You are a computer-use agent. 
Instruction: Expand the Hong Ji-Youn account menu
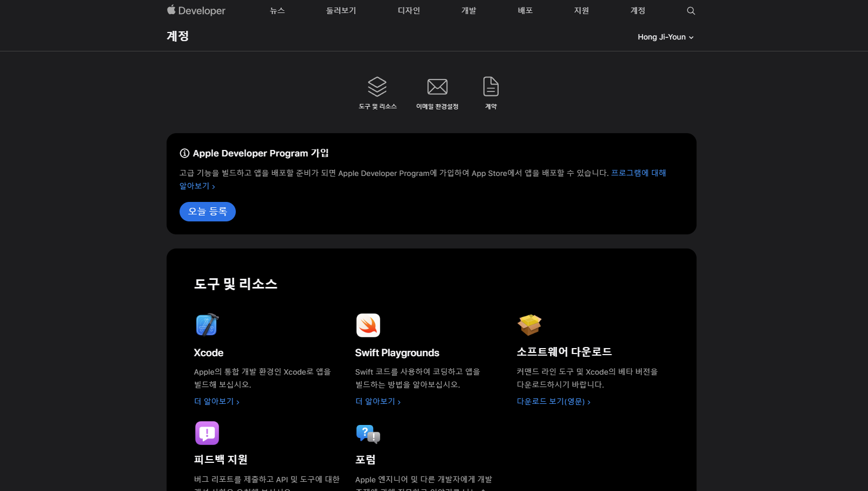(x=665, y=37)
